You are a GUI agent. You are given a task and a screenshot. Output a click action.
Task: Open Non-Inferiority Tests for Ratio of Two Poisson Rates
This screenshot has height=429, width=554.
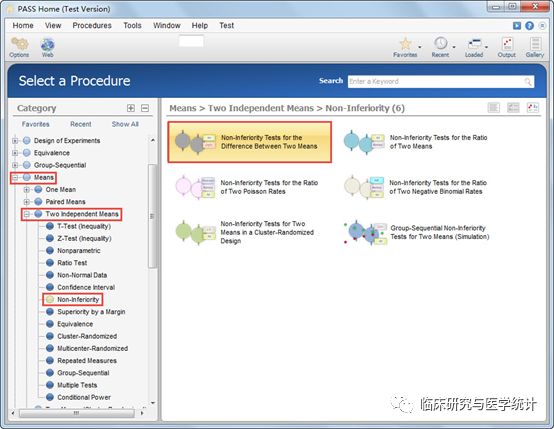(x=247, y=187)
